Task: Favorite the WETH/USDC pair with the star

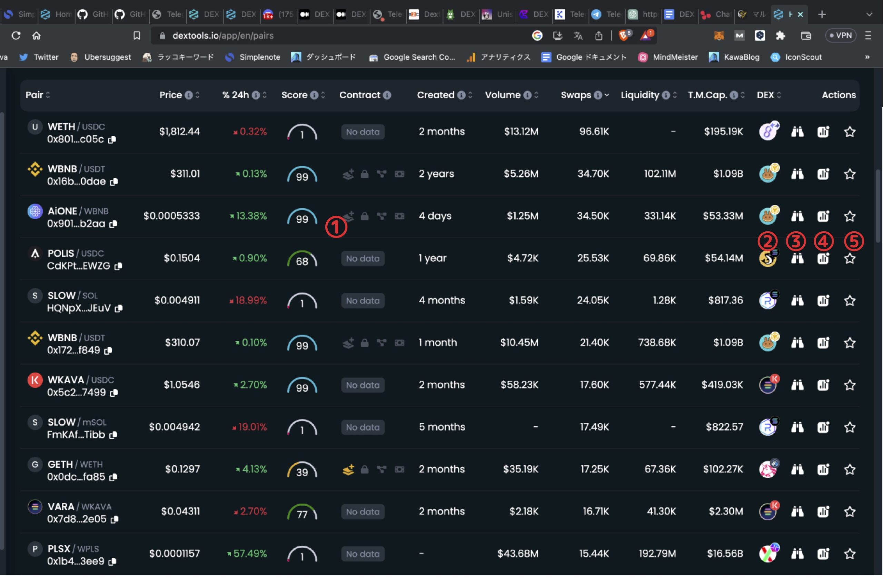Action: tap(849, 132)
